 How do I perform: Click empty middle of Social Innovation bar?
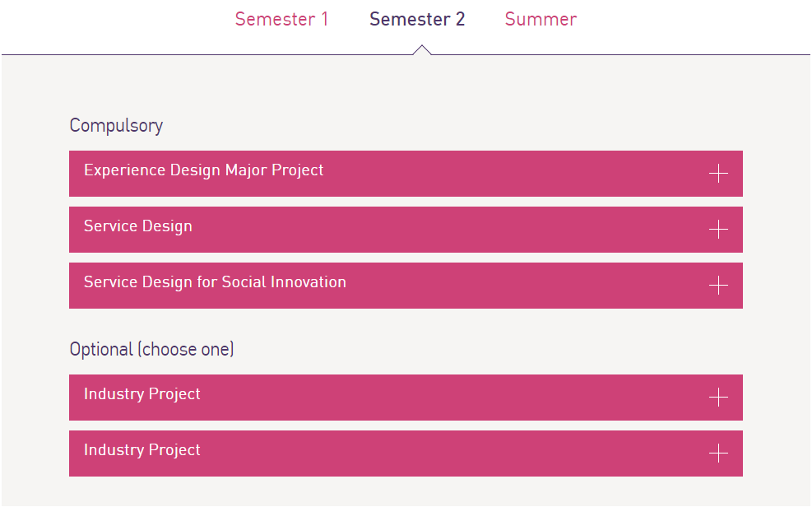523,286
